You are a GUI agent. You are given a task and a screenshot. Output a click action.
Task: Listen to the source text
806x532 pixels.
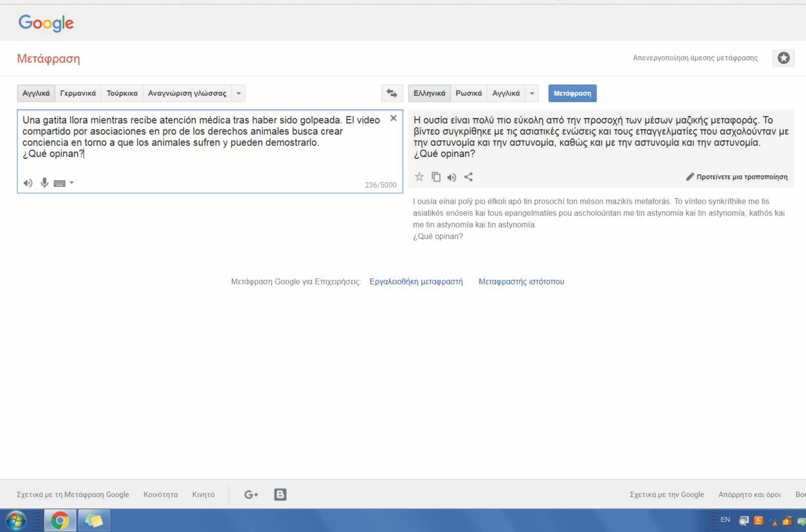(28, 183)
